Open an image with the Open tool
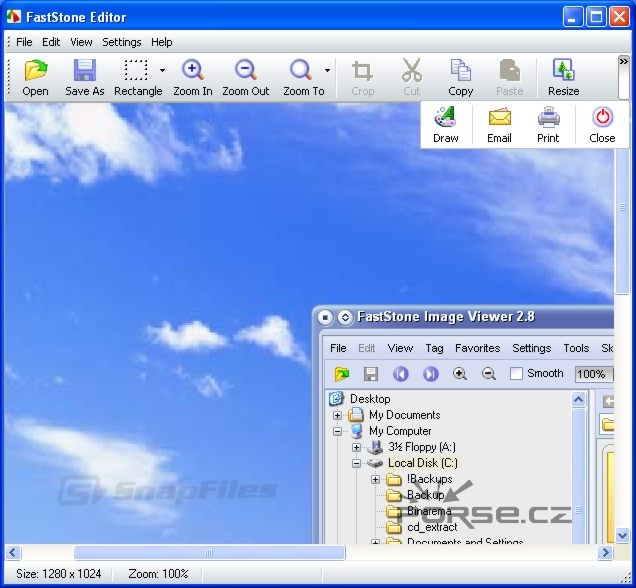The height and width of the screenshot is (588, 636). [35, 77]
